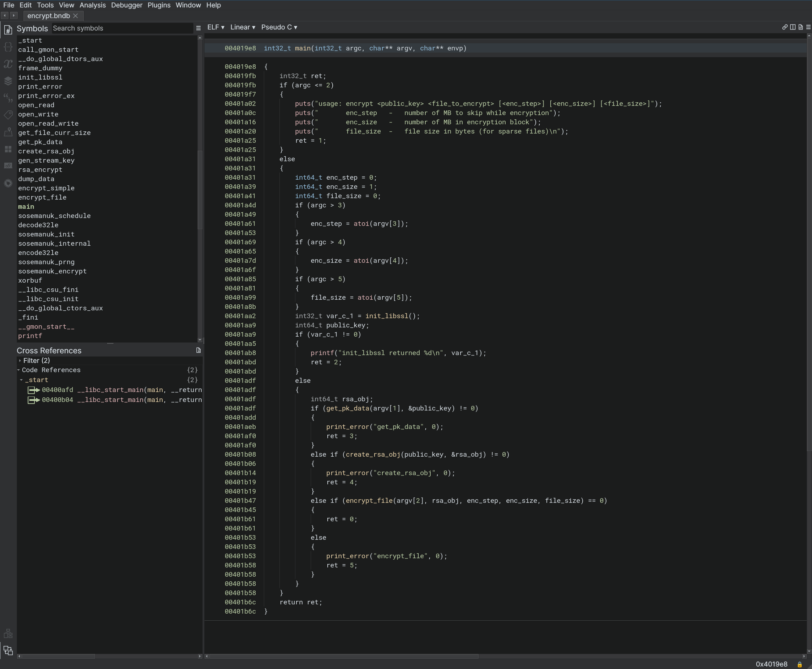Open the Analysis menu
This screenshot has width=812, height=669.
click(93, 5)
